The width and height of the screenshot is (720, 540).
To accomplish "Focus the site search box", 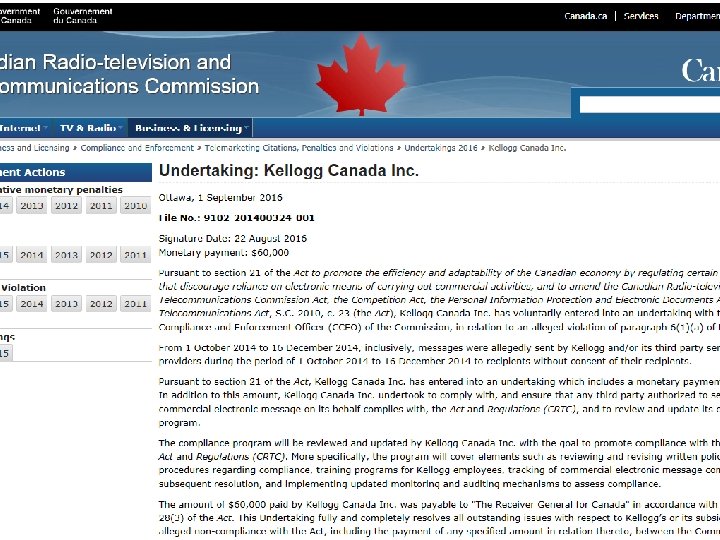I will tap(650, 104).
